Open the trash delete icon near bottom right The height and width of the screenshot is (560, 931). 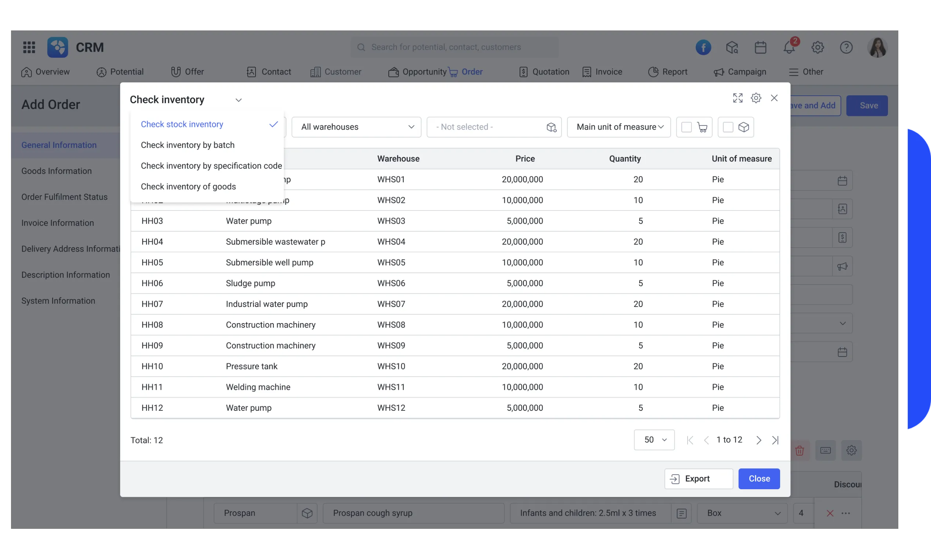pyautogui.click(x=800, y=450)
